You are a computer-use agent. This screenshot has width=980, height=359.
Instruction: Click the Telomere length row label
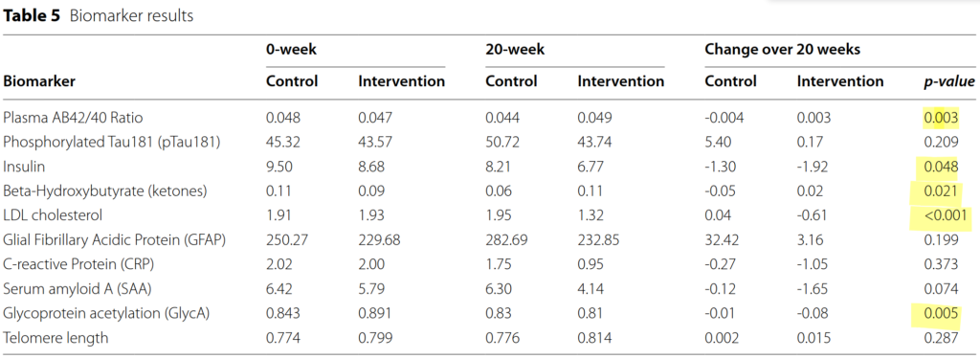pyautogui.click(x=56, y=338)
